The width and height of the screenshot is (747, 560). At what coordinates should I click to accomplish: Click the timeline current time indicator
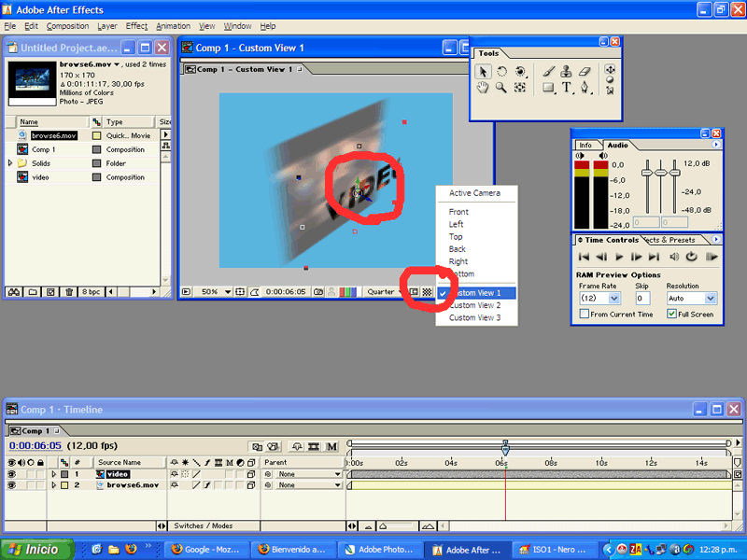tap(505, 447)
